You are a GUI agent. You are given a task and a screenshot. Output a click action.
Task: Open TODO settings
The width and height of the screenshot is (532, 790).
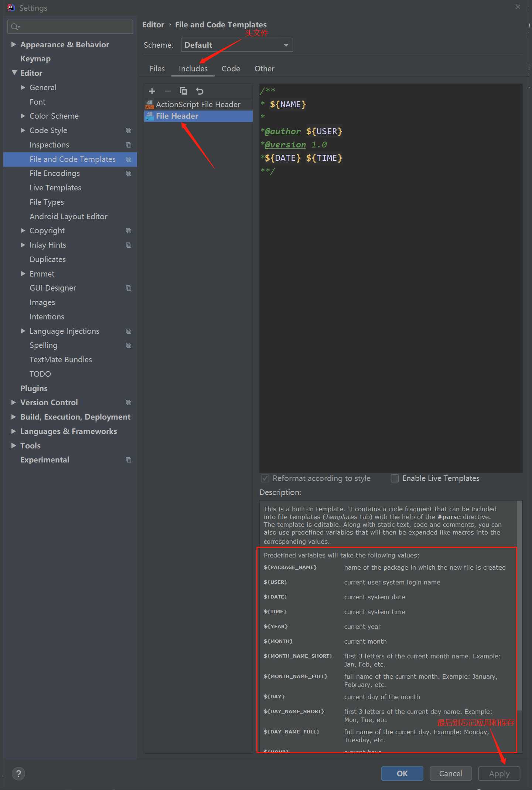[x=40, y=374]
